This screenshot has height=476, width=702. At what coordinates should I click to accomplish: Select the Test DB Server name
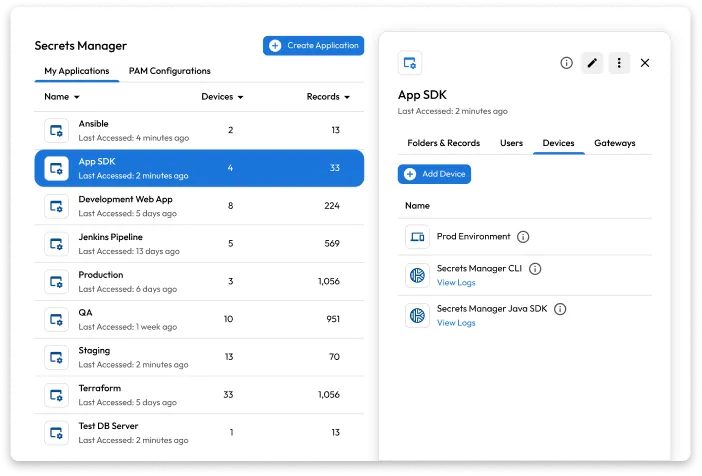[108, 426]
